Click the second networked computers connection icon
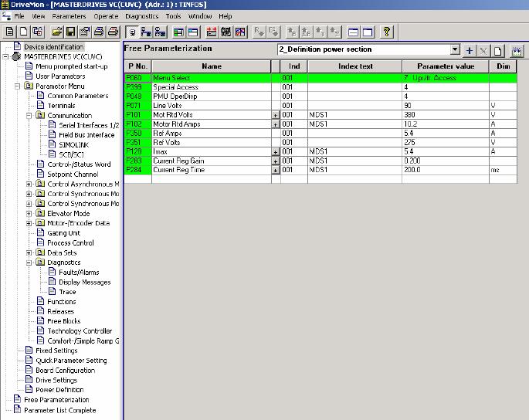Image resolution: width=529 pixels, height=420 pixels. click(160, 32)
